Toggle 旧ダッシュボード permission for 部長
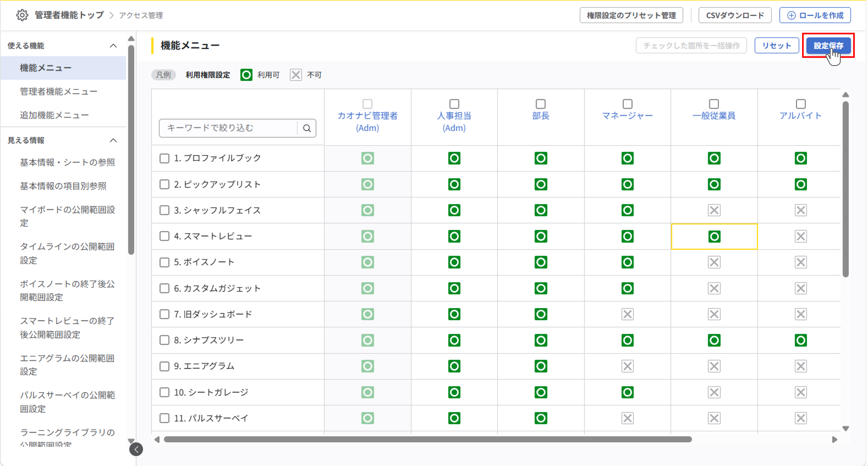The image size is (868, 466). (x=541, y=314)
